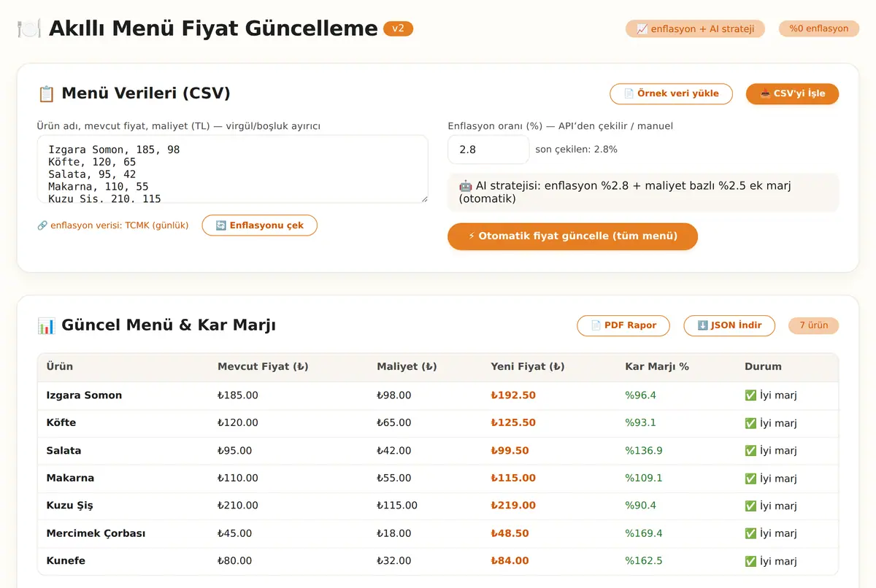This screenshot has height=588, width=876.
Task: Click the green check icon in Izgara Somon row
Action: [x=750, y=395]
